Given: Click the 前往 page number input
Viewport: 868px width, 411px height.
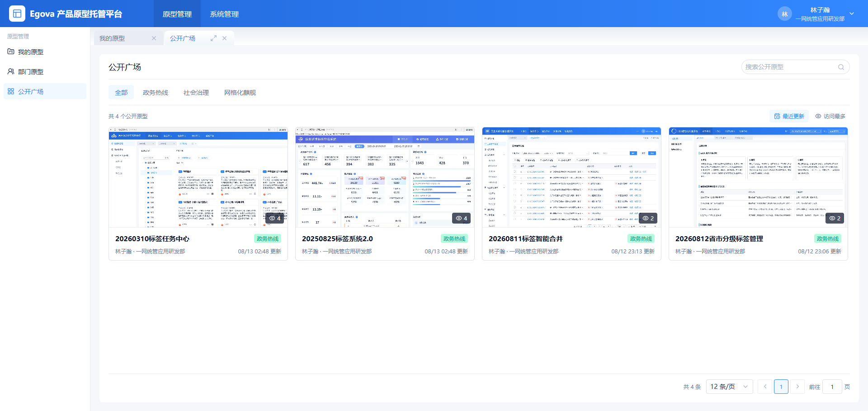Looking at the screenshot, I should tap(832, 387).
